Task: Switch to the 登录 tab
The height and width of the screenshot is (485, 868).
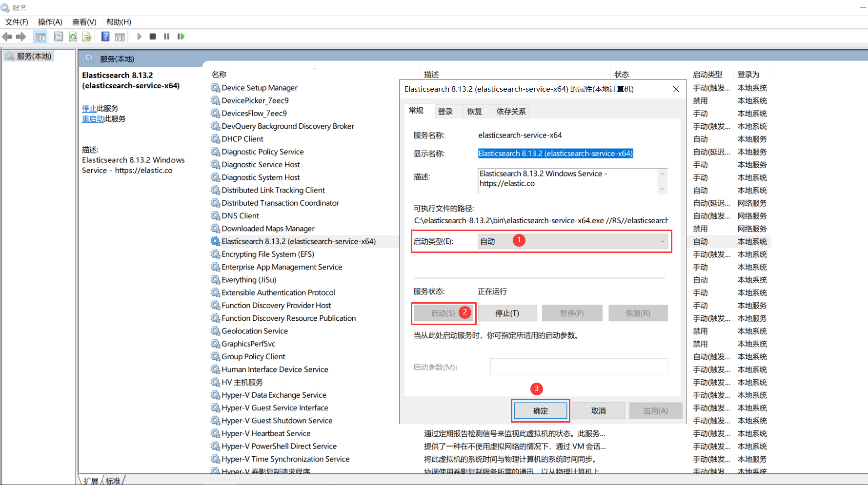Action: pyautogui.click(x=445, y=112)
